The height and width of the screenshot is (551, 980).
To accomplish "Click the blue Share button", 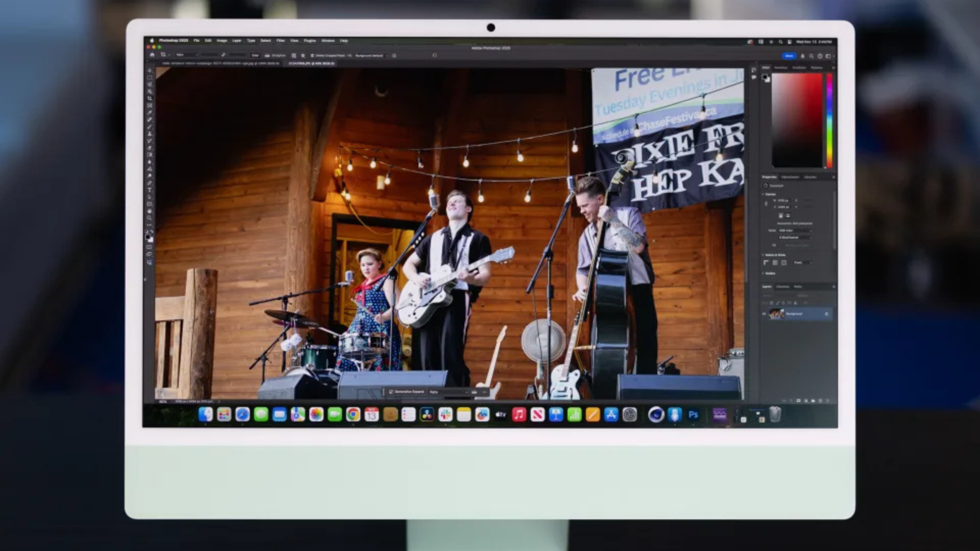I will click(789, 56).
